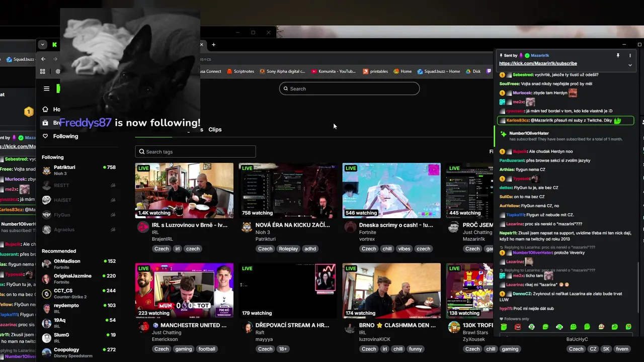
Task: Open the ZyXousek channel avatar
Action: (x=454, y=327)
